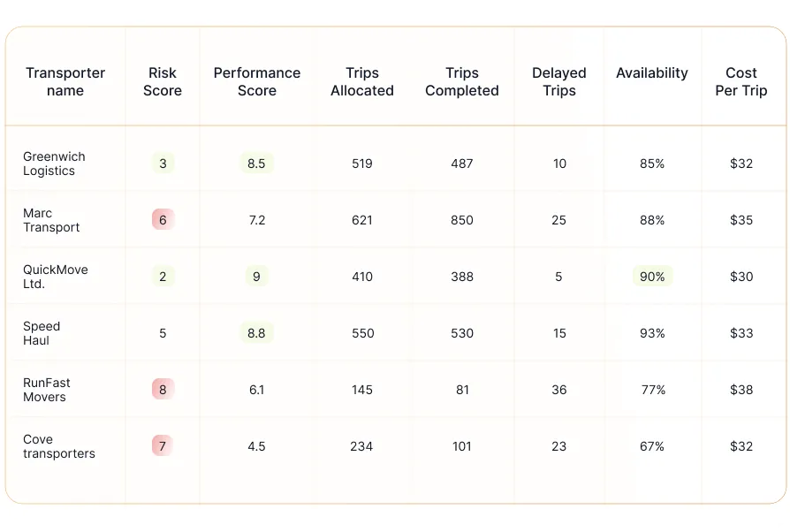
Task: Select the Delayed Trips column header
Action: click(x=558, y=81)
